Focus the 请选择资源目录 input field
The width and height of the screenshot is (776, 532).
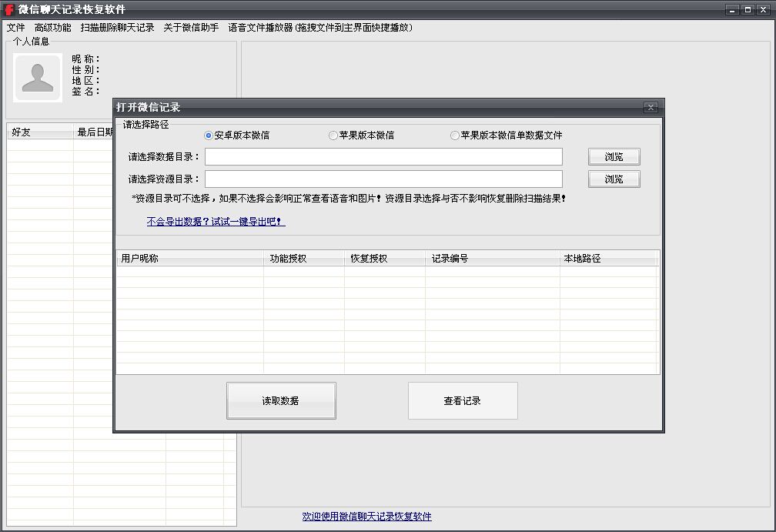383,179
